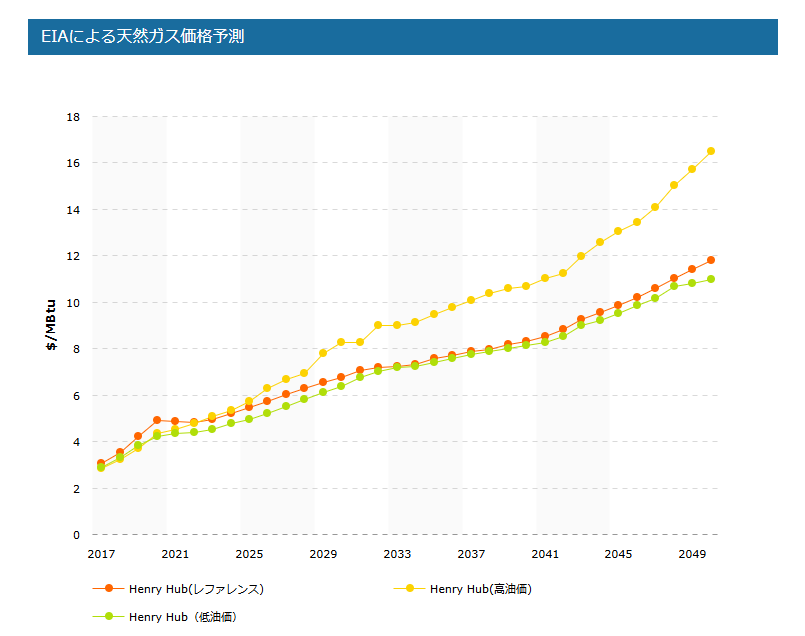805x636 pixels.
Task: Click yellow marker icon in legend
Action: click(x=410, y=588)
